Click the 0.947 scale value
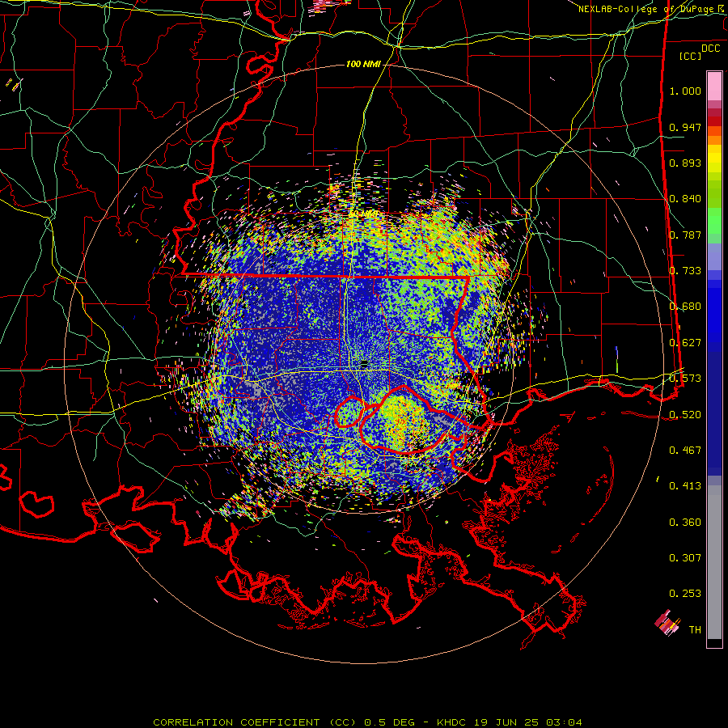 click(x=685, y=127)
